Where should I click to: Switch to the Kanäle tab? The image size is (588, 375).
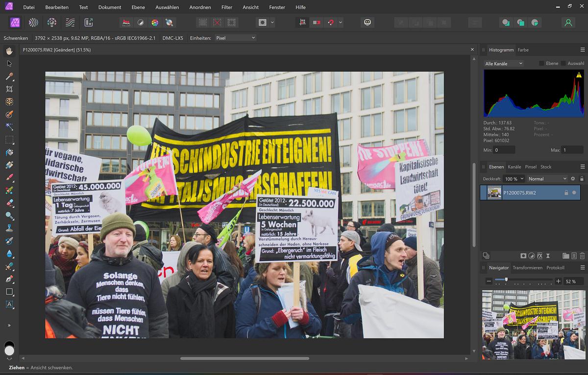(514, 167)
